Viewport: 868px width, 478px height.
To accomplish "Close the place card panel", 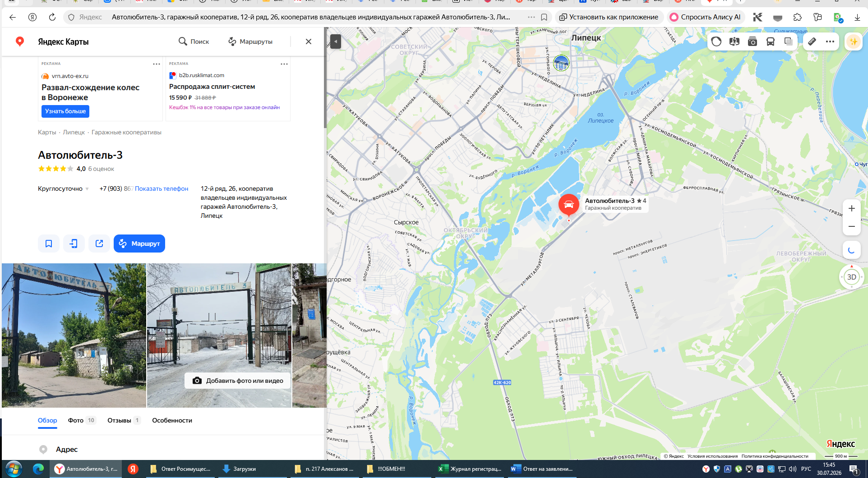I will [x=309, y=41].
